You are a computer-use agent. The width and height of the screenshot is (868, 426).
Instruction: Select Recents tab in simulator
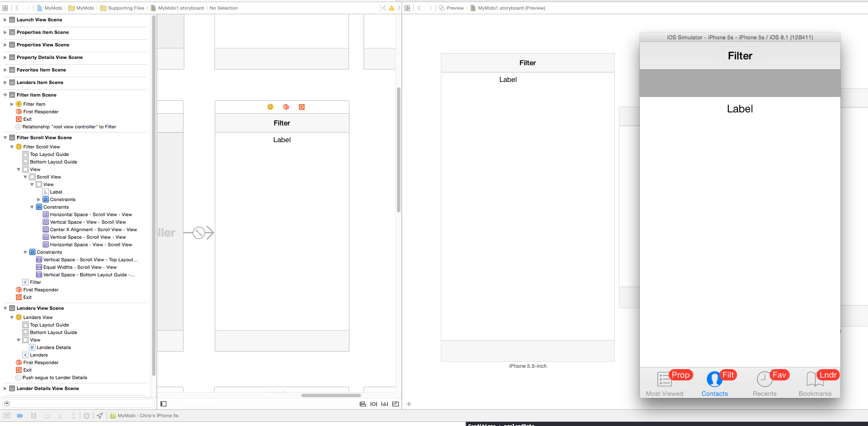[765, 383]
